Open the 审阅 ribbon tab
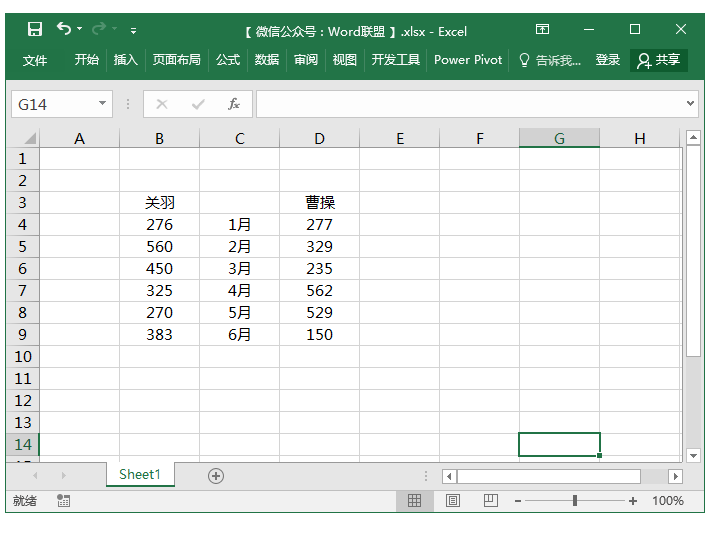Viewport: 710px width, 537px height. click(306, 60)
